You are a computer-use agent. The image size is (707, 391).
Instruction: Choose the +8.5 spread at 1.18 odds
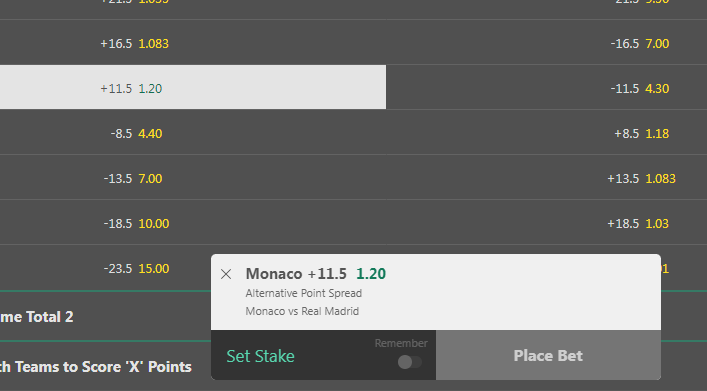[x=546, y=132]
